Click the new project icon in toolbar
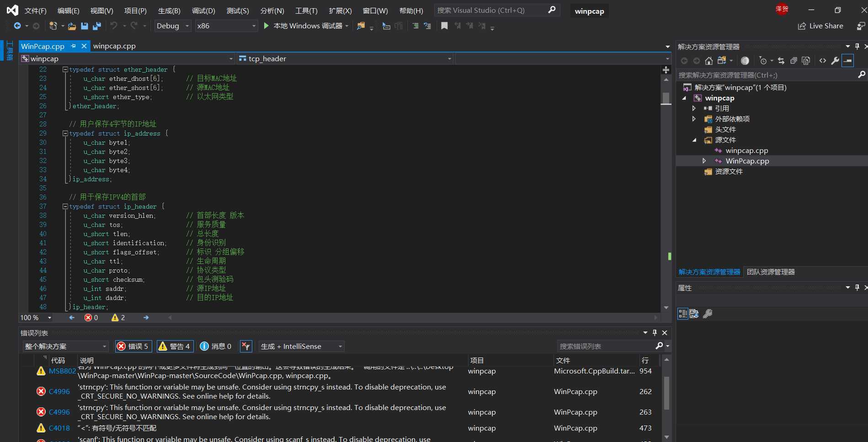 coord(53,26)
